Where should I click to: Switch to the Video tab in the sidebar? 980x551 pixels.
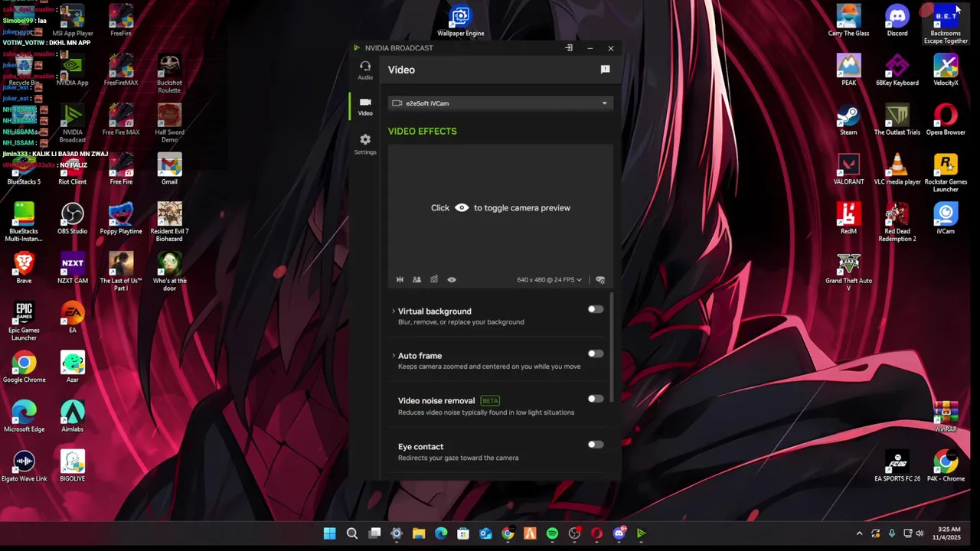click(x=365, y=106)
